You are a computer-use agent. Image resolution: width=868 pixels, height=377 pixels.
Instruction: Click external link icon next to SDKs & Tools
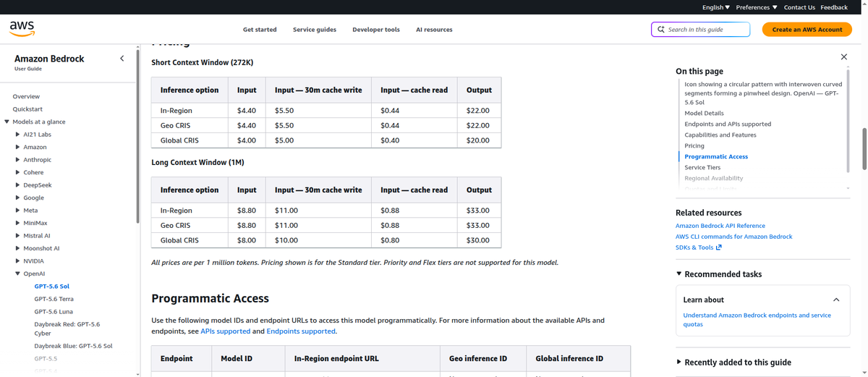click(718, 247)
